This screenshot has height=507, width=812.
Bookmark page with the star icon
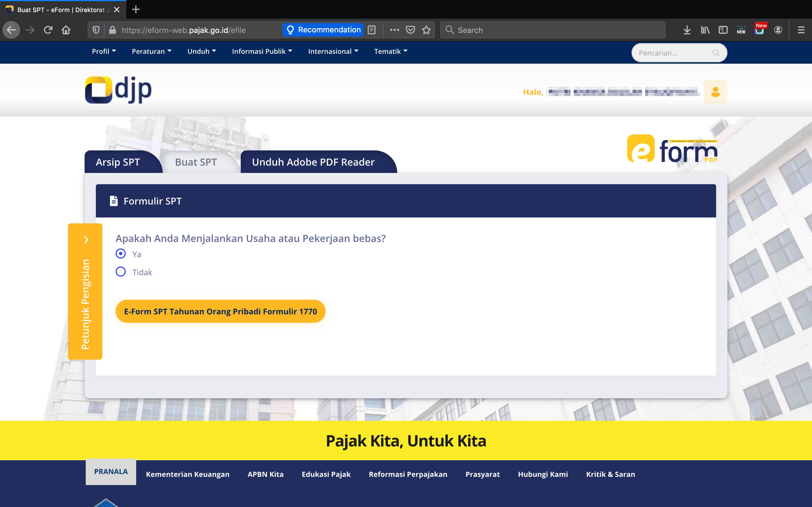(x=426, y=30)
